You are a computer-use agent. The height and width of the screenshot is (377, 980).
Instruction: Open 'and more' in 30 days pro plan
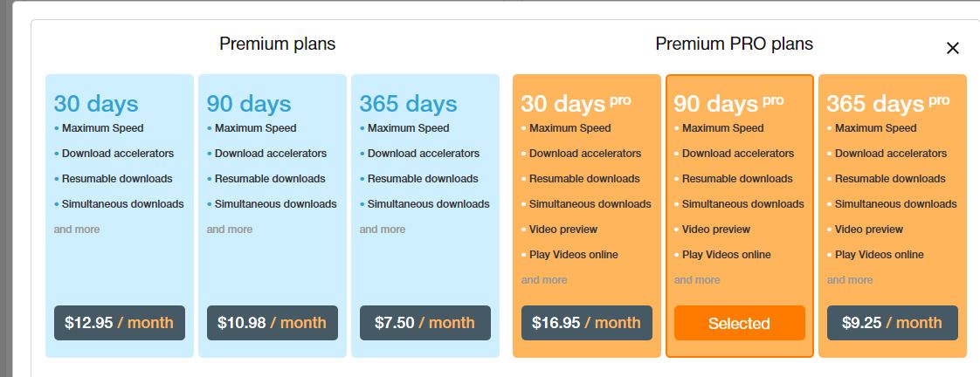544,279
